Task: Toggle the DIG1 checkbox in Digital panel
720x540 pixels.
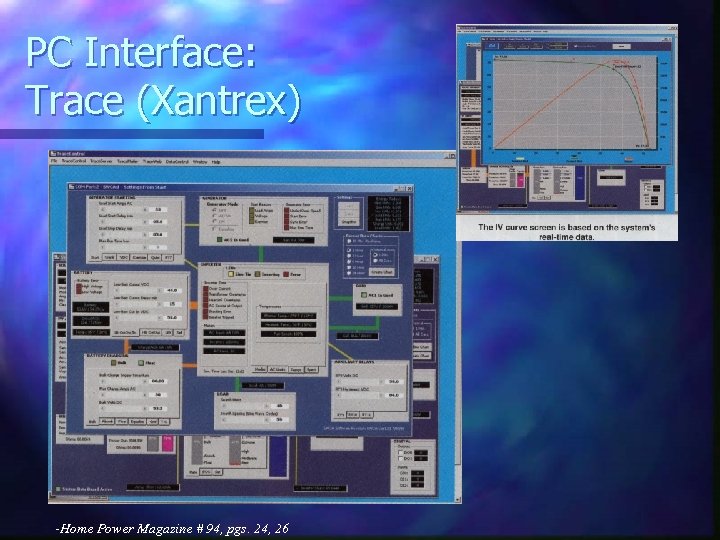Action: click(400, 459)
